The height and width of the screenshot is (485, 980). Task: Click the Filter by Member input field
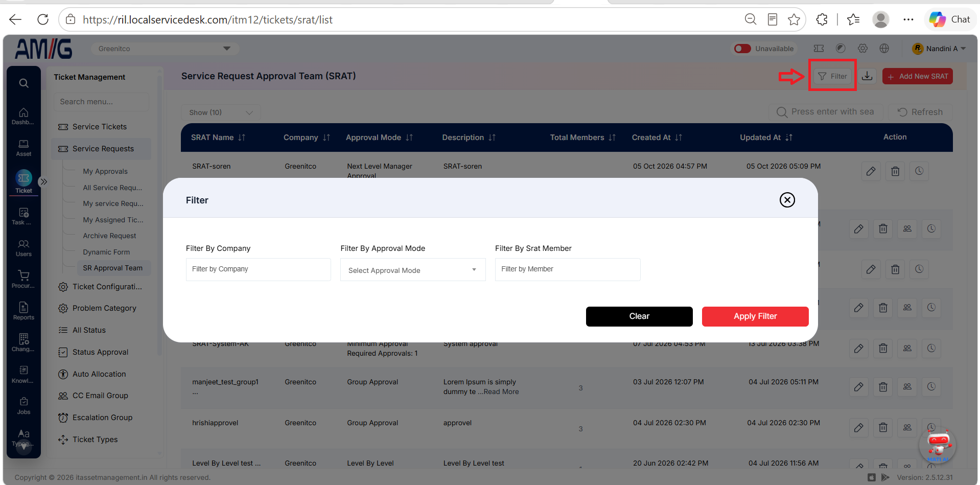point(568,269)
